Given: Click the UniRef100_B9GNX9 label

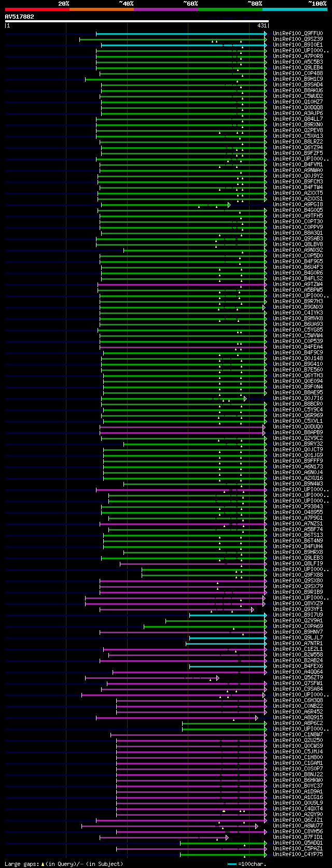Looking at the screenshot, I should pyautogui.click(x=298, y=307).
